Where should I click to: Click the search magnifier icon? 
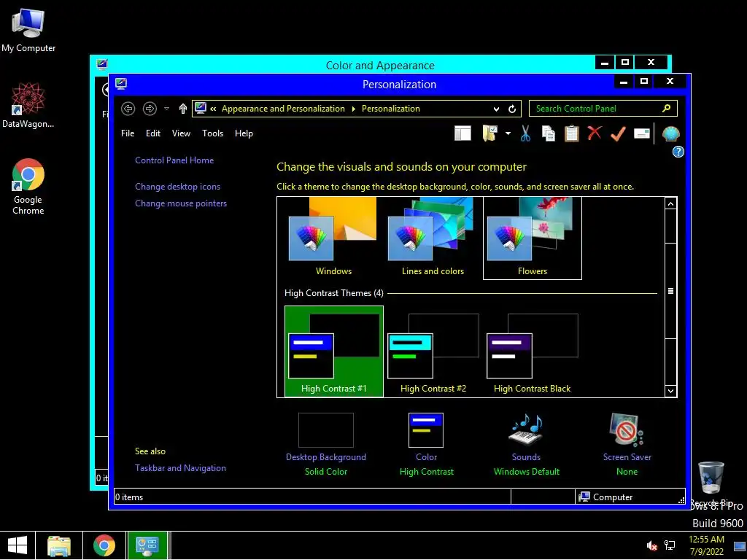[667, 108]
